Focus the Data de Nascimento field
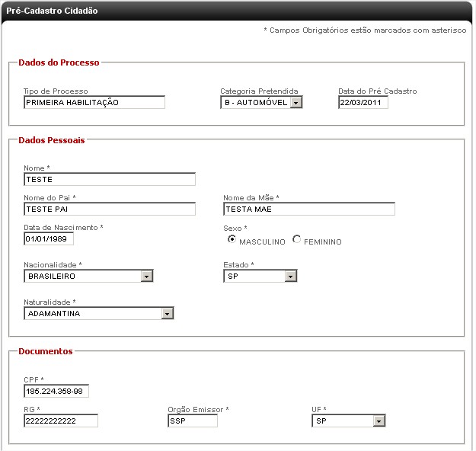Image resolution: width=476 pixels, height=451 pixels. [x=49, y=238]
